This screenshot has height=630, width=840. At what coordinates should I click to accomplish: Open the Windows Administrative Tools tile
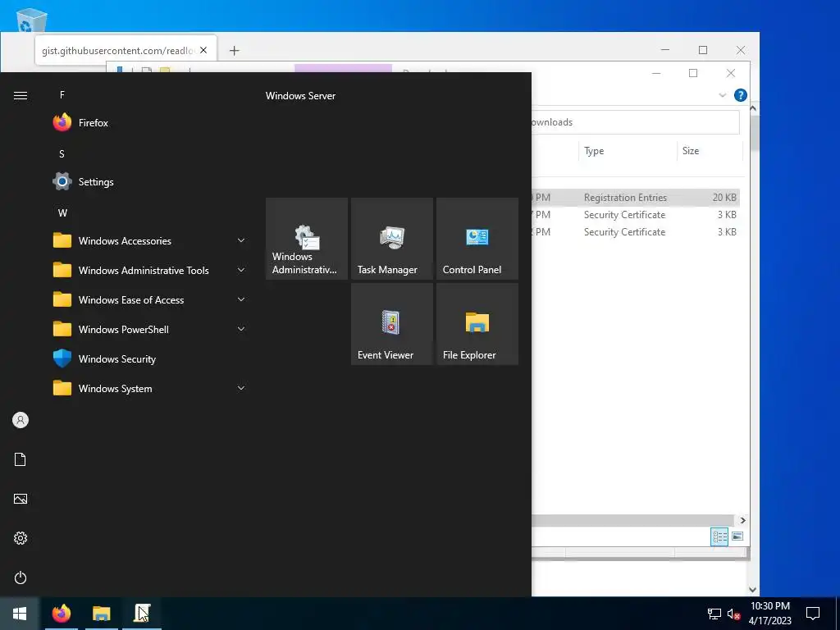pos(307,239)
